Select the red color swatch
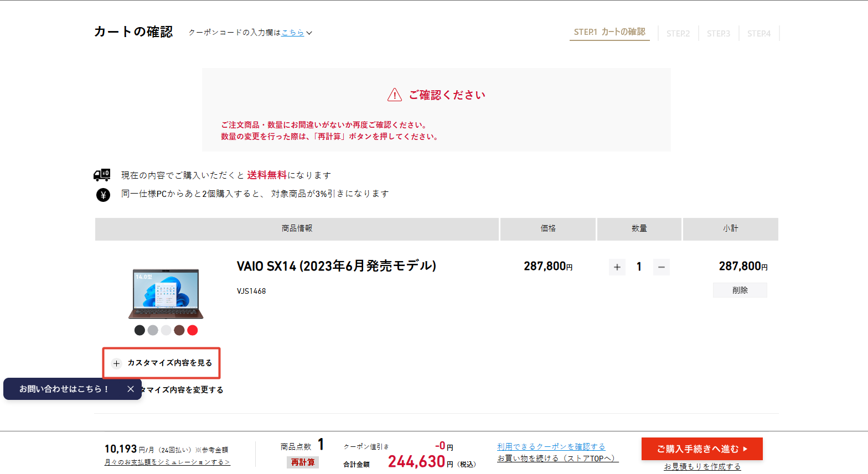This screenshot has width=868, height=474. click(x=193, y=330)
